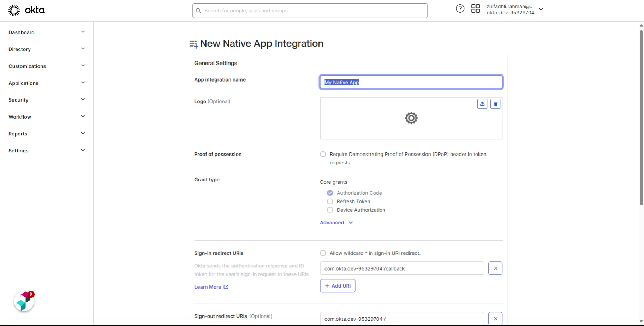Enable the Refresh Token grant
Image resolution: width=644 pixels, height=326 pixels.
pyautogui.click(x=330, y=201)
